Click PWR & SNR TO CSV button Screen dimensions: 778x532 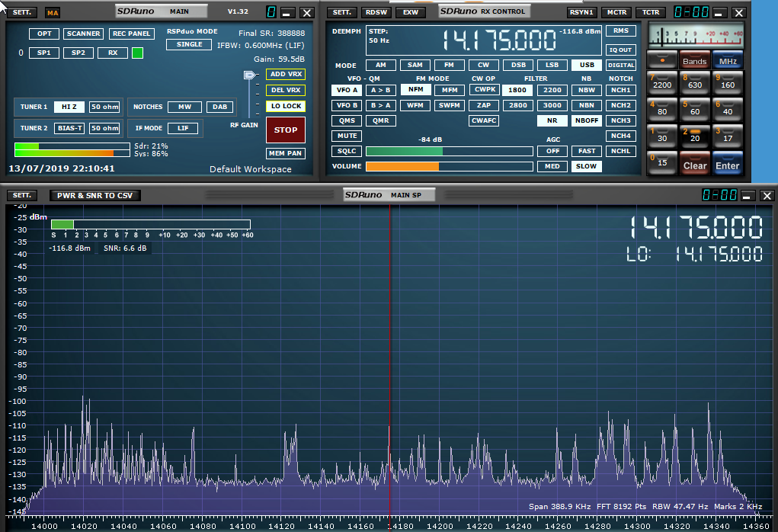pyautogui.click(x=94, y=196)
